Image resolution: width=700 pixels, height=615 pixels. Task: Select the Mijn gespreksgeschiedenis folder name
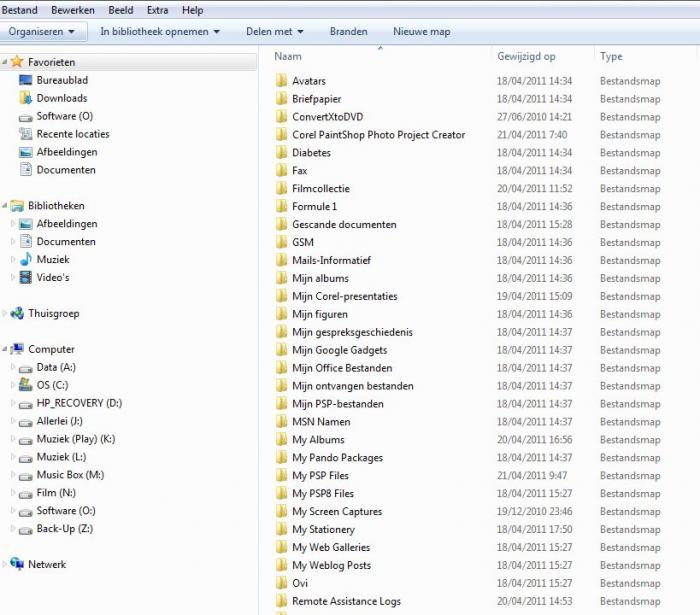click(352, 332)
